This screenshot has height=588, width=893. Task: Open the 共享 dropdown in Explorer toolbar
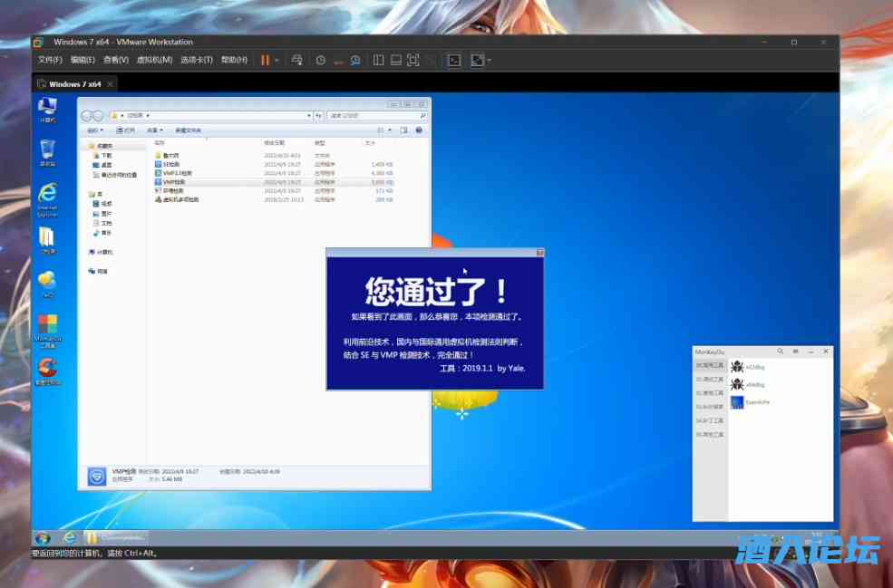click(155, 131)
